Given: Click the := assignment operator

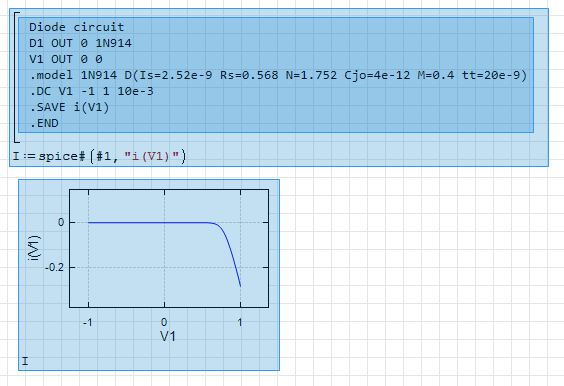Looking at the screenshot, I should (x=29, y=156).
